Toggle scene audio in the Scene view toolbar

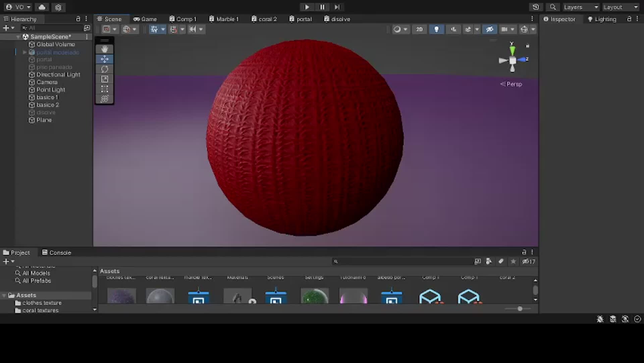coord(453,29)
